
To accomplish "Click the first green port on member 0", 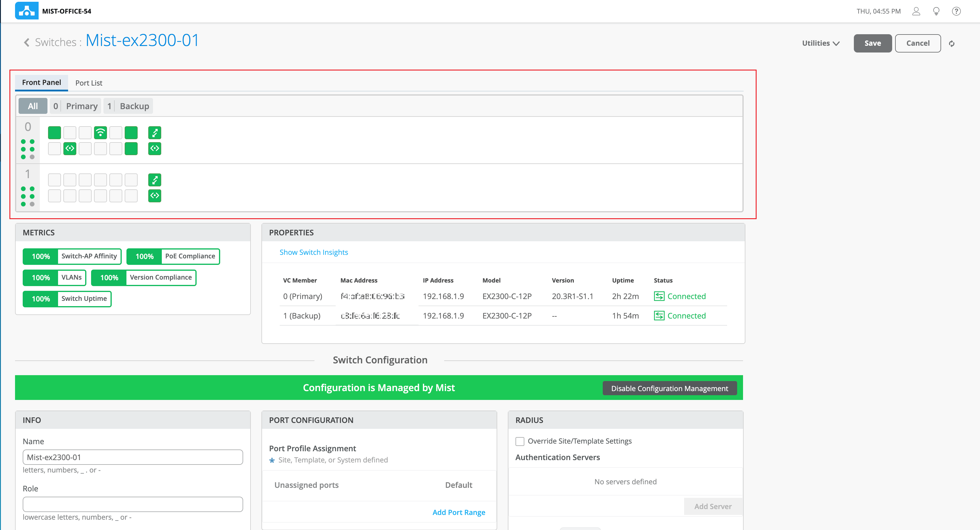I will (x=55, y=132).
